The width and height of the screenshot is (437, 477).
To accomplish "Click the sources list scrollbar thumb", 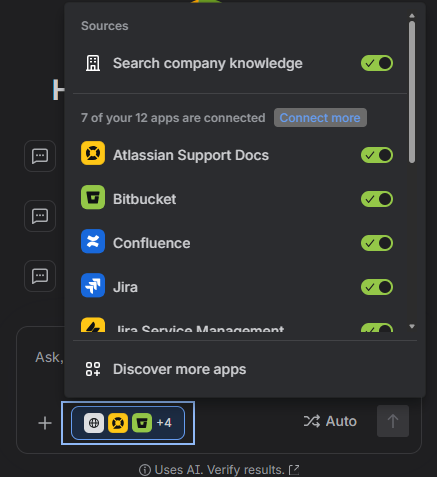I will 412,92.
